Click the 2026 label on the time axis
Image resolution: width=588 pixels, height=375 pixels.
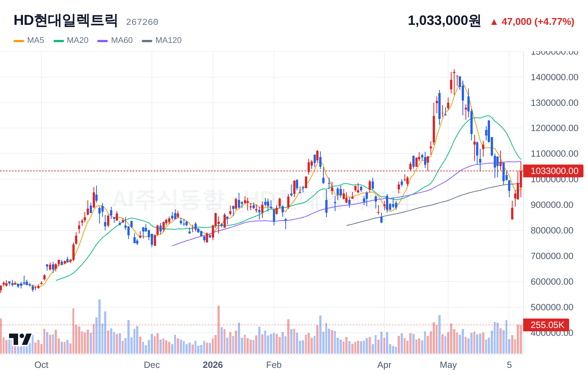coord(213,365)
